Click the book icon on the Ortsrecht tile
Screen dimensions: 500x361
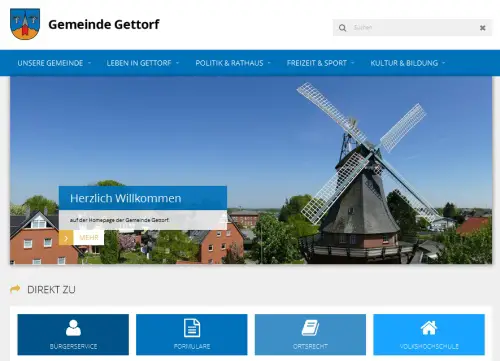[310, 328]
